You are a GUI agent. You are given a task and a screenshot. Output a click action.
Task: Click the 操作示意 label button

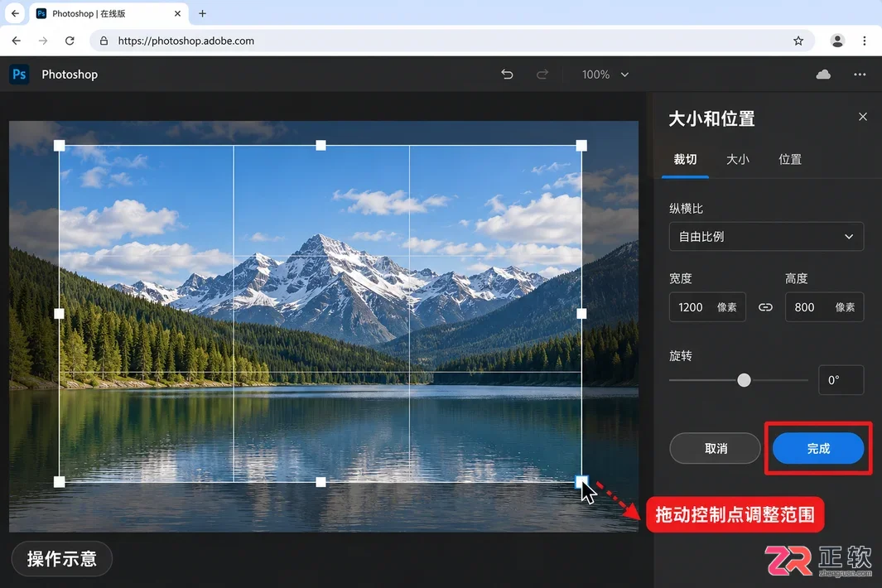coord(62,559)
